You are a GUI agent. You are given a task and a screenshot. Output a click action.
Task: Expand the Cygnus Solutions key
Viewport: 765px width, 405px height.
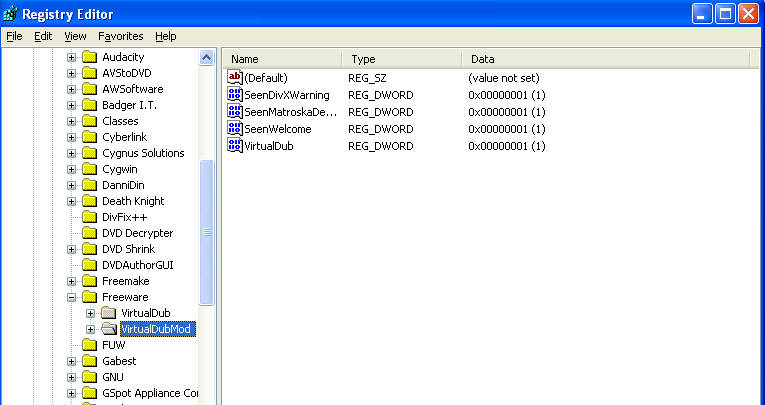point(72,154)
